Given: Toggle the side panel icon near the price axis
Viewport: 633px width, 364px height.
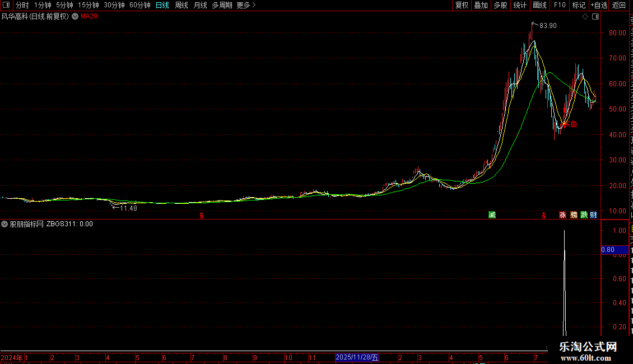Looking at the screenshot, I should [x=595, y=17].
